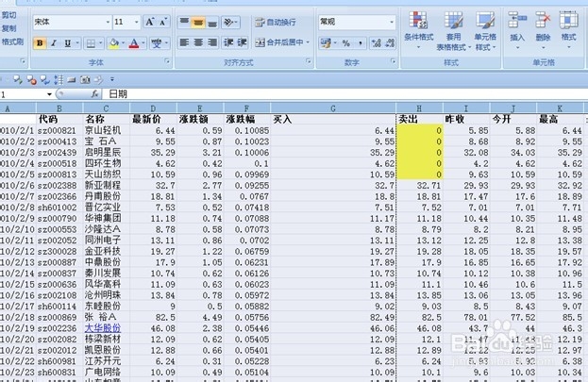Toggle align text left
The image size is (588, 382).
coord(184,42)
